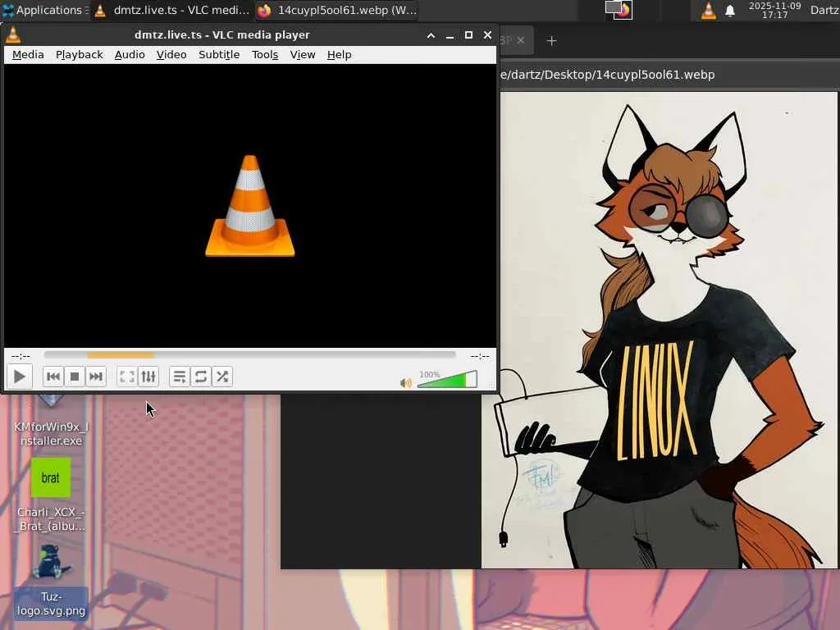Image resolution: width=840 pixels, height=630 pixels.
Task: Open the Playback menu
Action: point(80,55)
